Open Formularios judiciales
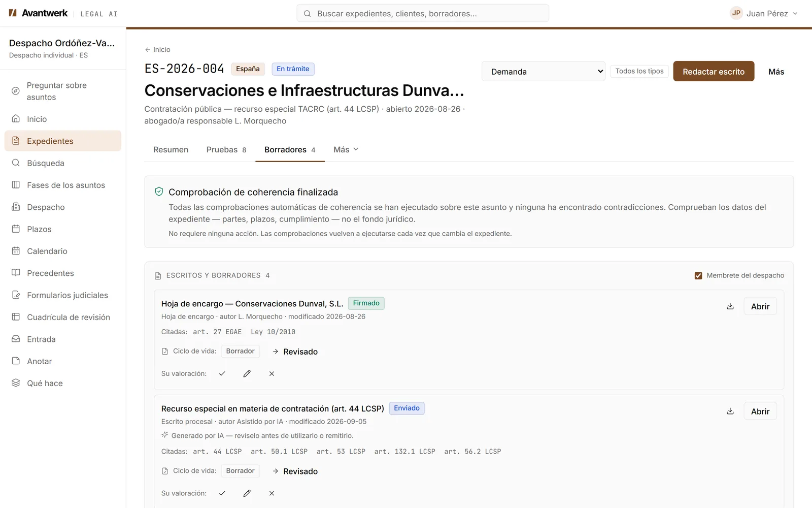 63,295
